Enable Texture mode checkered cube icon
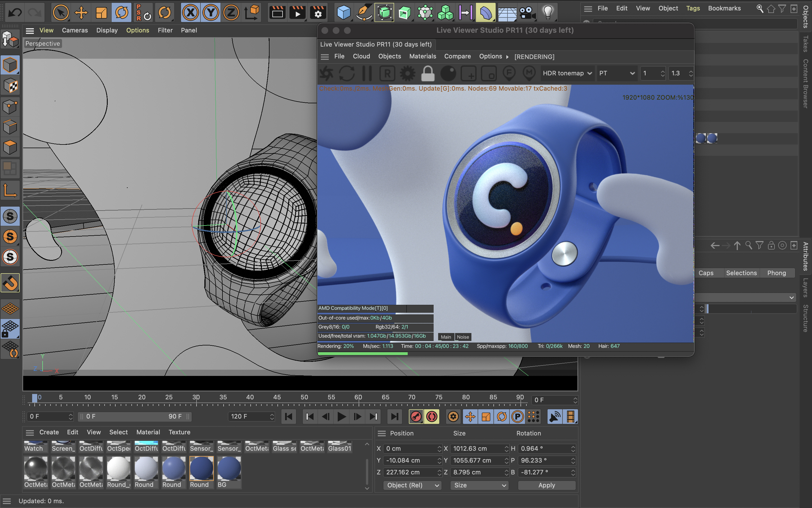The image size is (812, 508). pos(10,86)
